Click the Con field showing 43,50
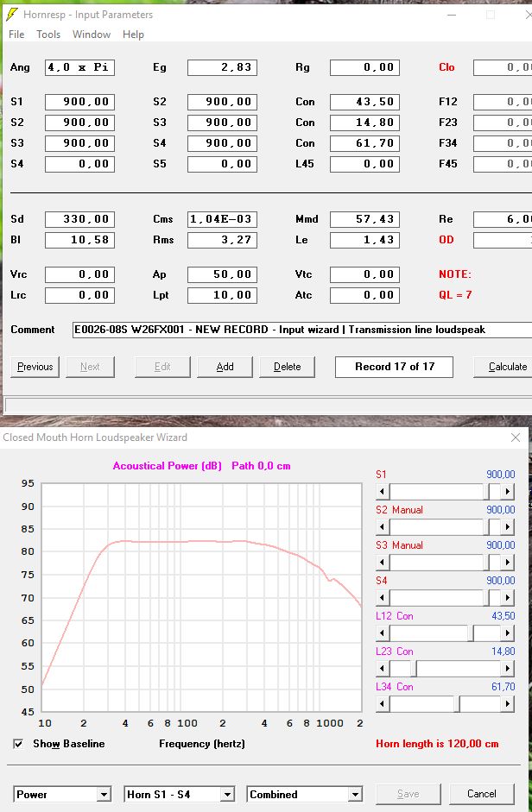 pos(365,102)
